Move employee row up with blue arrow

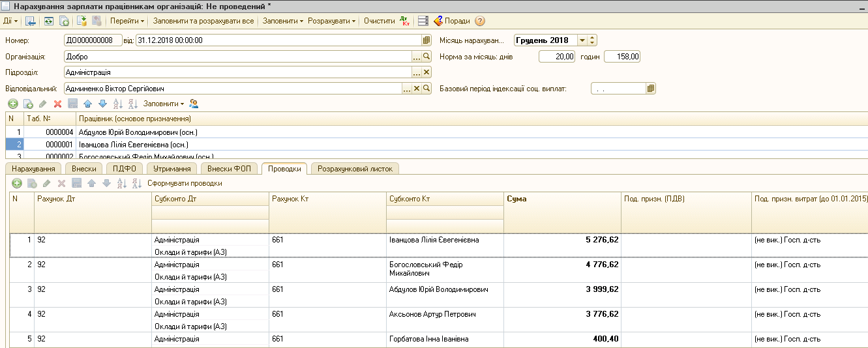pos(87,104)
